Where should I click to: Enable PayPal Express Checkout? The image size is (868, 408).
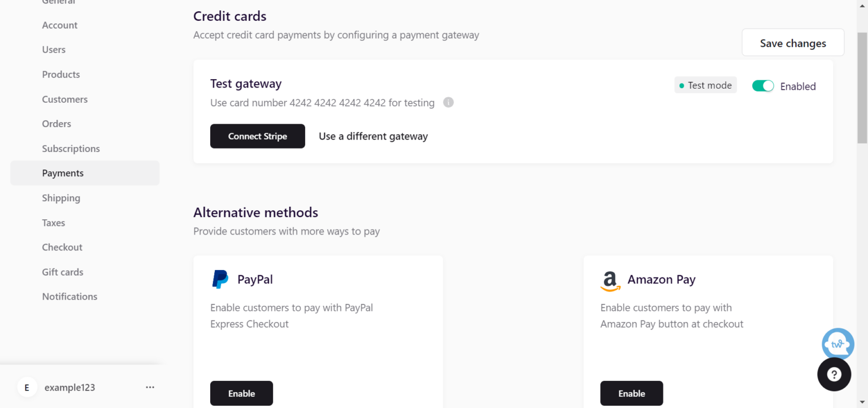click(241, 393)
